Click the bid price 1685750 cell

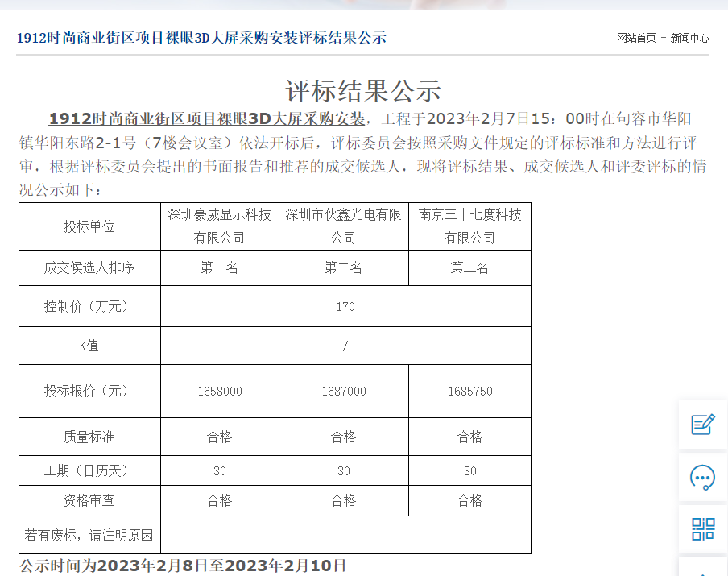click(x=469, y=392)
